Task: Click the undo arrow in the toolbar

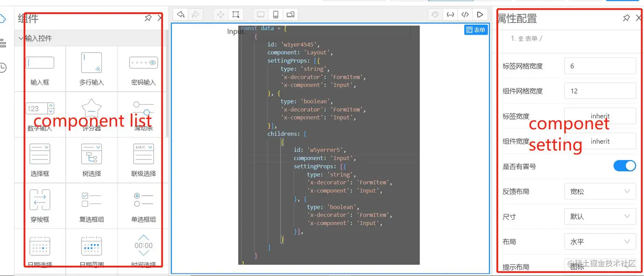Action: tap(181, 14)
